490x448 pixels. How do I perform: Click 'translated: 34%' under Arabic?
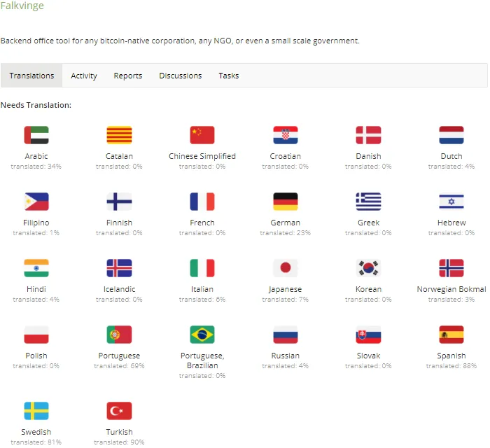(36, 166)
